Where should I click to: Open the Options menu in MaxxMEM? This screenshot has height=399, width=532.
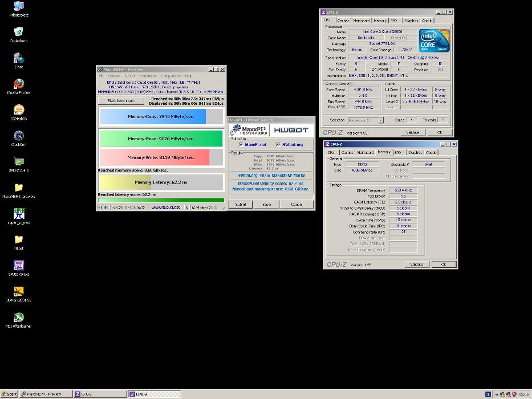pyautogui.click(x=115, y=76)
